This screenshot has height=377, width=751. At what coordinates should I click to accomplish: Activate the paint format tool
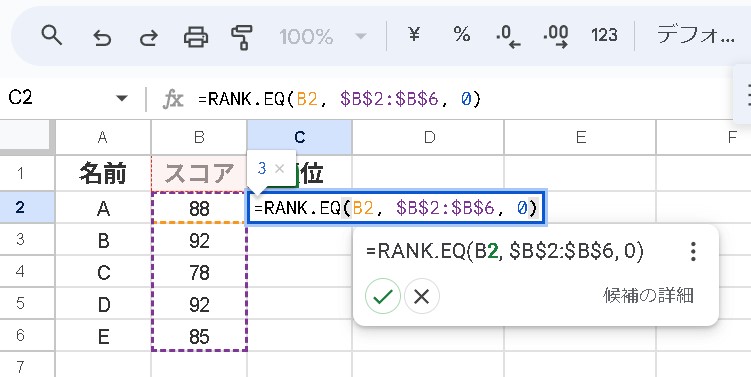pos(242,37)
